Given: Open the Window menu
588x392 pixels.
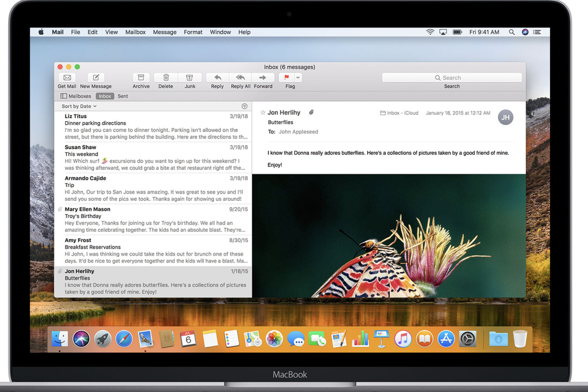Looking at the screenshot, I should pos(220,32).
